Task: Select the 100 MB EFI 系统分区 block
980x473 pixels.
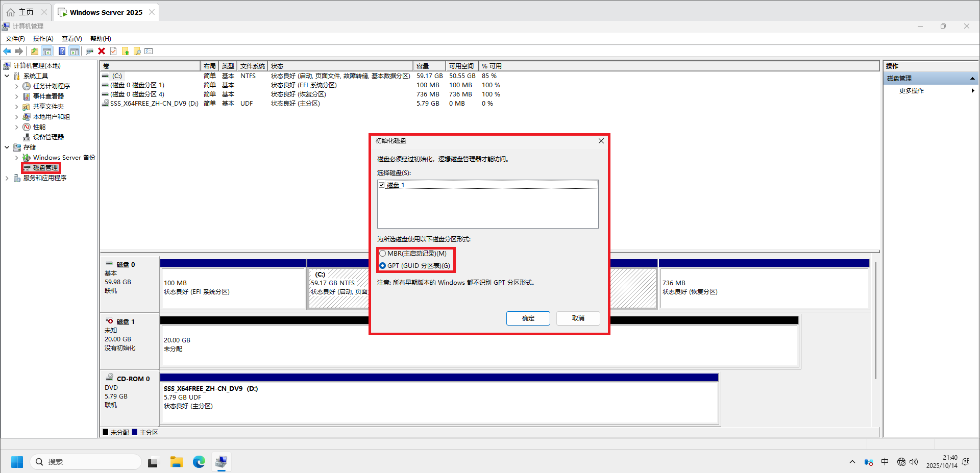Action: pos(233,288)
